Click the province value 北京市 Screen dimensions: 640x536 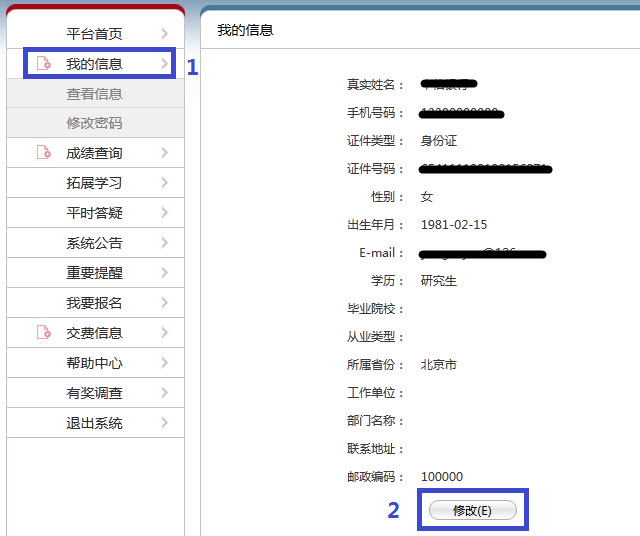(439, 365)
